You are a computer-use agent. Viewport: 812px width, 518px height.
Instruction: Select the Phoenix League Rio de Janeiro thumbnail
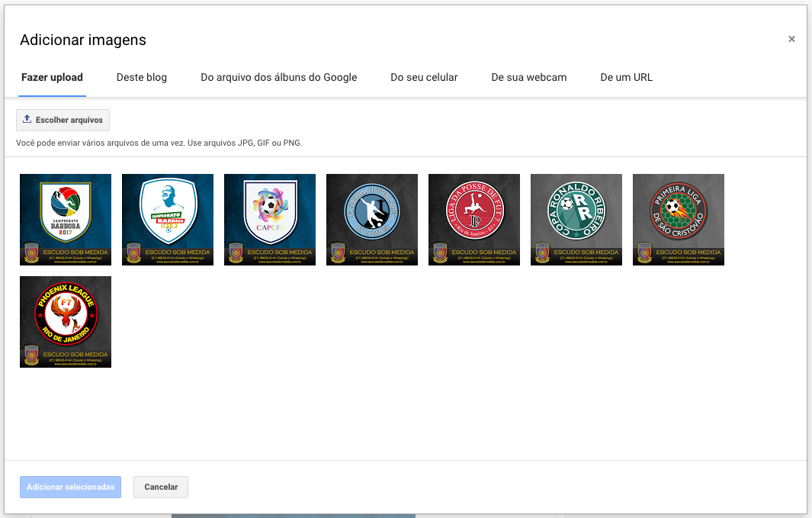[66, 322]
